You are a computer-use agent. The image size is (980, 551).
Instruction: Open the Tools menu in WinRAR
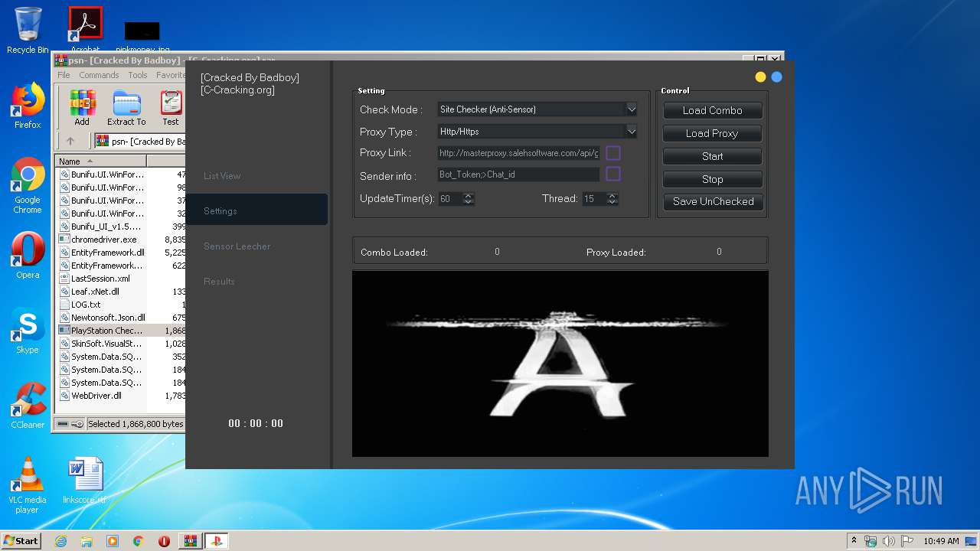click(x=138, y=75)
